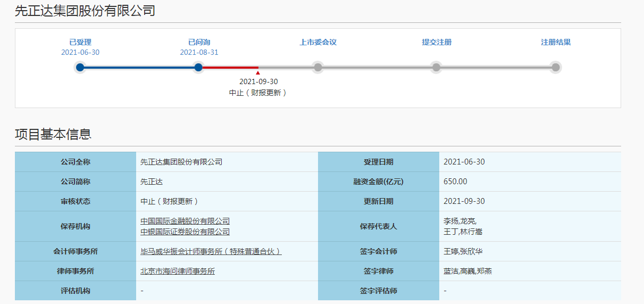644x304 pixels.
Task: Click the 保荐机构 label cell
Action: tap(76, 226)
